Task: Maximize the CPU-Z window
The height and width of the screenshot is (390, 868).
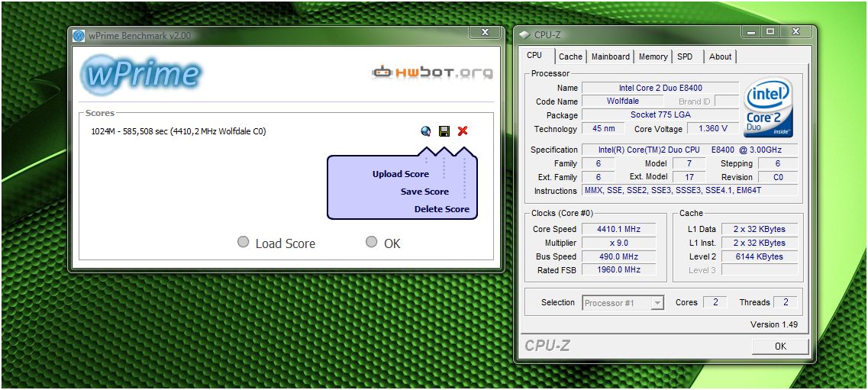Action: click(770, 32)
